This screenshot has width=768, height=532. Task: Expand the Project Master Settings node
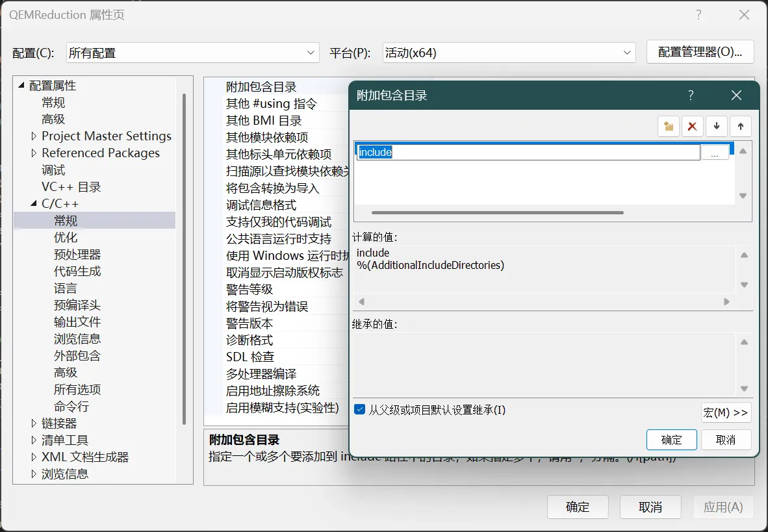34,136
